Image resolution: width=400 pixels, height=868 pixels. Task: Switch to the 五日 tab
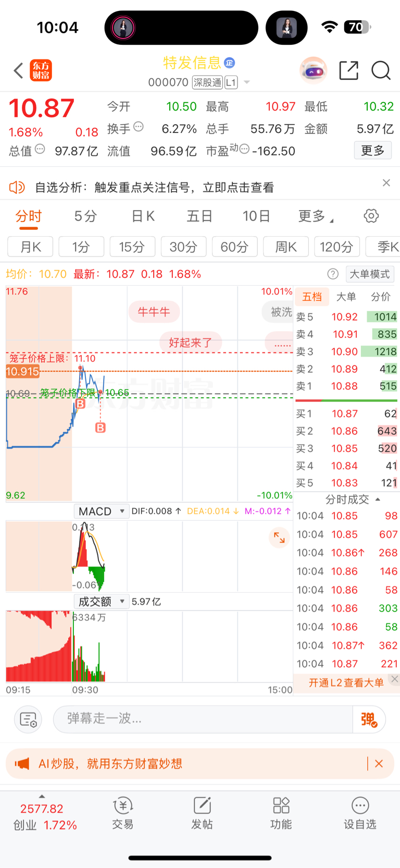point(199,216)
